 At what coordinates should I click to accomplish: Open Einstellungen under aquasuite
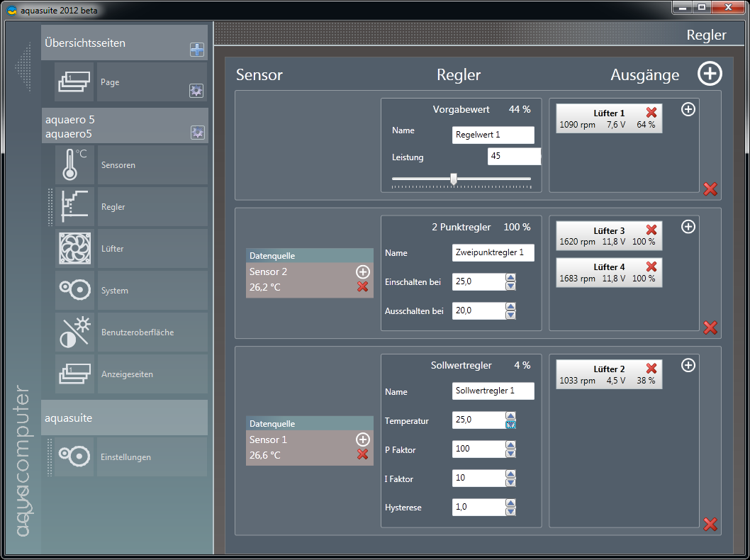tap(152, 457)
